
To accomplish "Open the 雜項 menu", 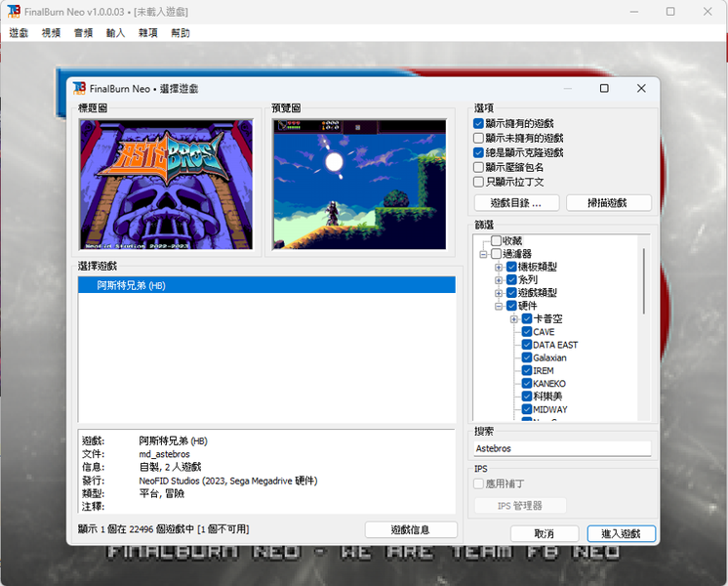I will coord(148,33).
